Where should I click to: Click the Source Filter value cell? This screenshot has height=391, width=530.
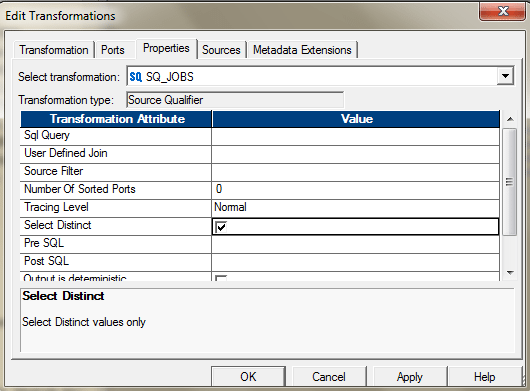356,172
